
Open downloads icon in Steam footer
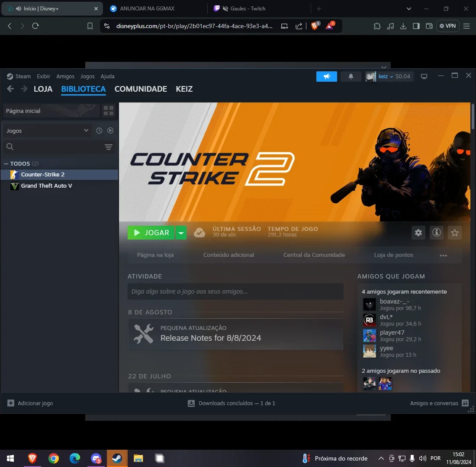[191, 403]
